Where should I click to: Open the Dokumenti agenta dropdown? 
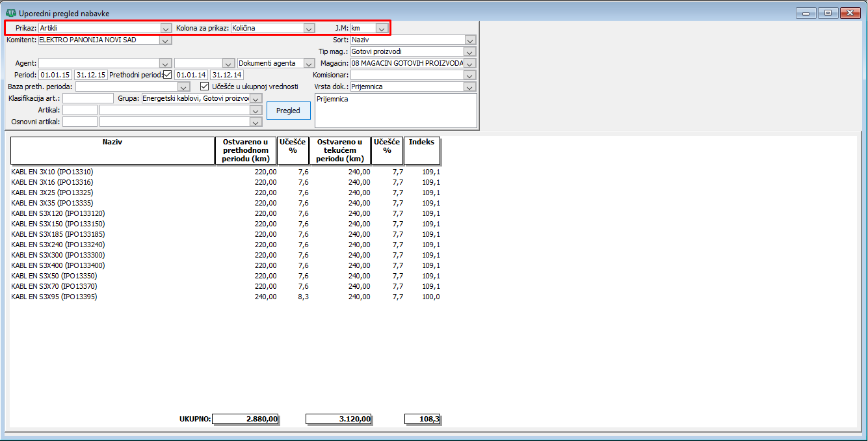[309, 64]
